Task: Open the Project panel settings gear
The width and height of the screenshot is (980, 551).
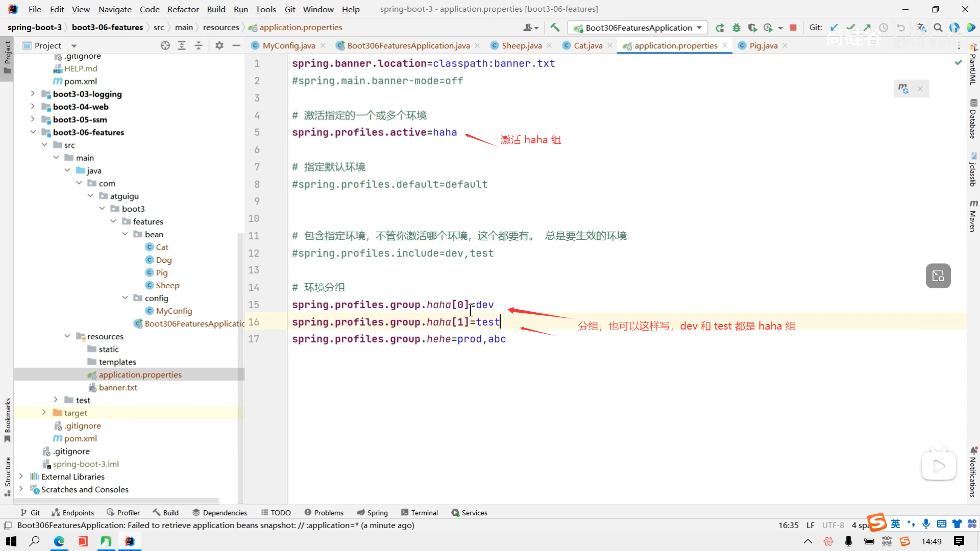Action: (219, 45)
